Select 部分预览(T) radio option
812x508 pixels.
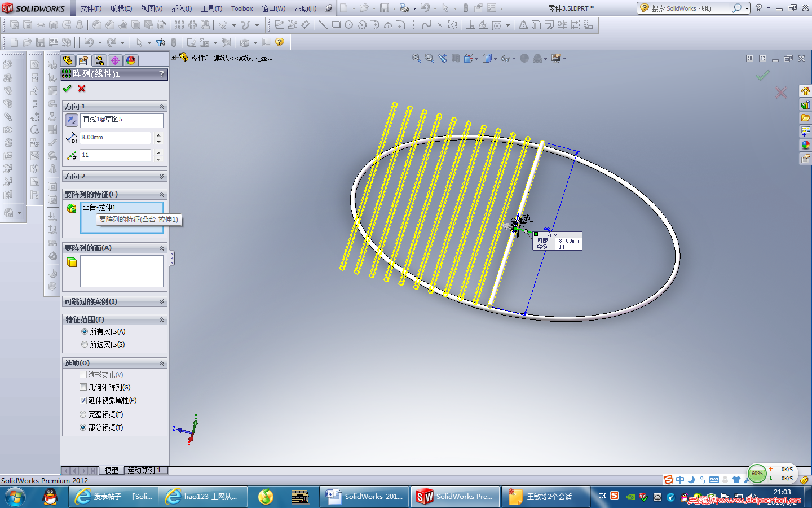pyautogui.click(x=83, y=427)
